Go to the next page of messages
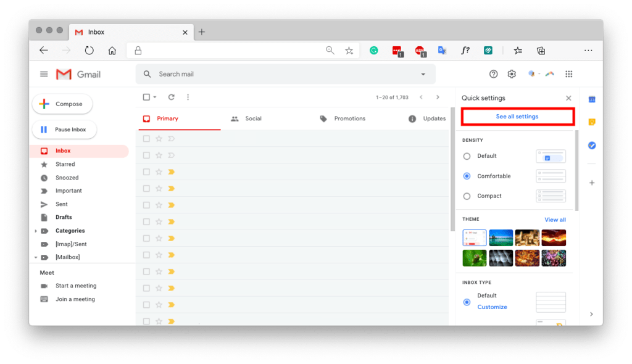632x364 pixels. point(438,97)
